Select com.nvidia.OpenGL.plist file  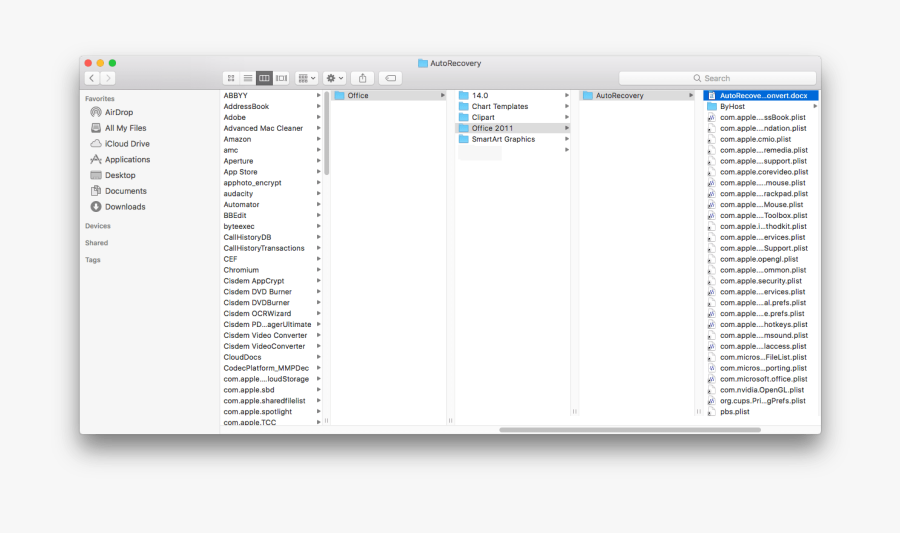(761, 390)
